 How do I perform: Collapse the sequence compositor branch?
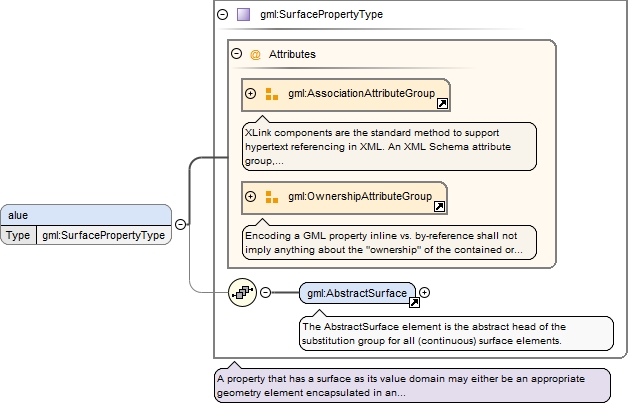pyautogui.click(x=265, y=293)
